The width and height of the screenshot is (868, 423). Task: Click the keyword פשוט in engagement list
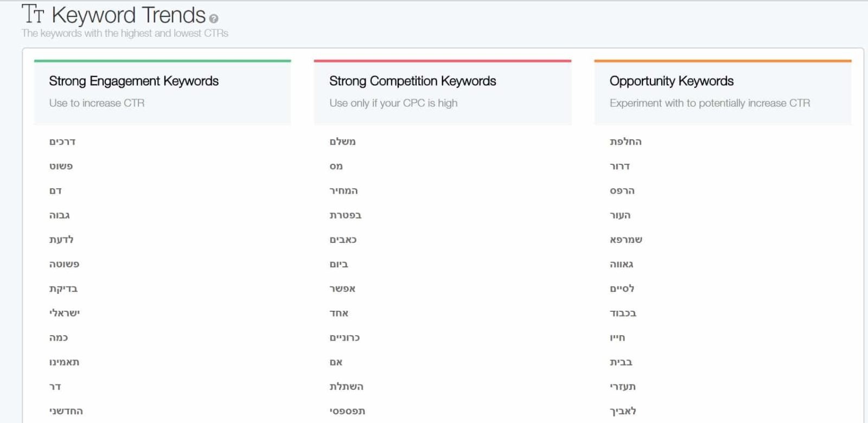(61, 166)
